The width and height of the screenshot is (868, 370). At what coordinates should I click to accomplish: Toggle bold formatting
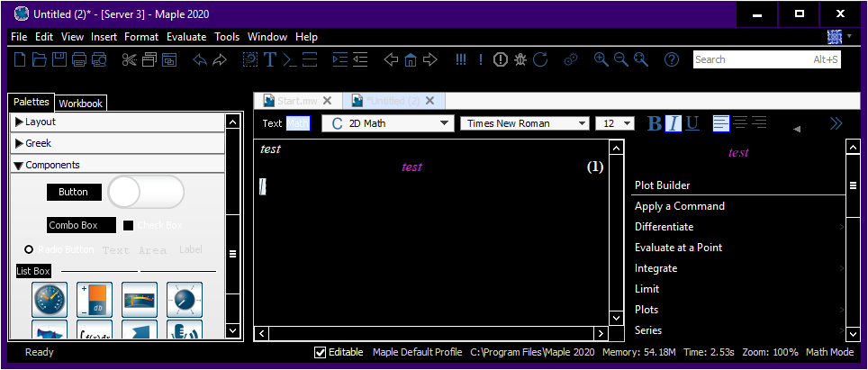[x=655, y=123]
